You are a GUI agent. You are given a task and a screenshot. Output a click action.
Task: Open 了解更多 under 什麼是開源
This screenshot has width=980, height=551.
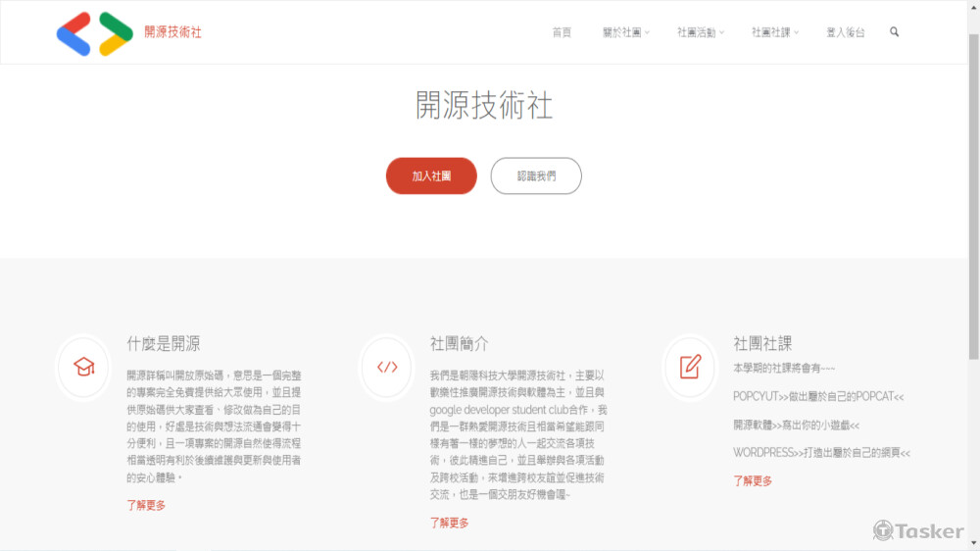click(x=146, y=505)
